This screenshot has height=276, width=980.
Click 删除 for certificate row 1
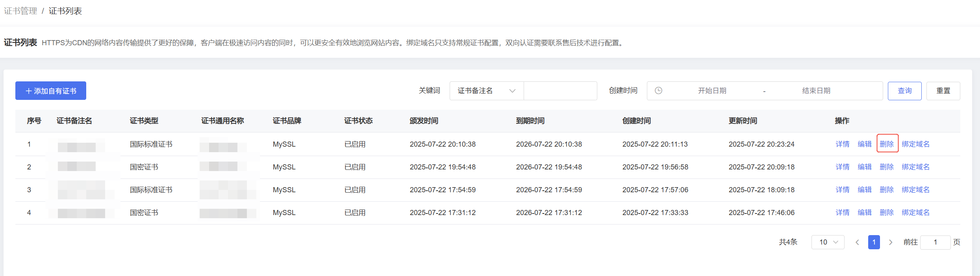coord(887,144)
